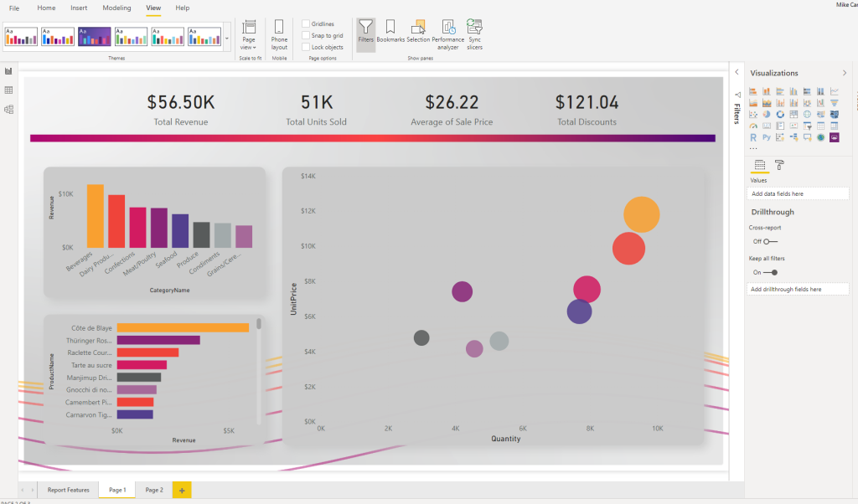Turn on the Cross-report toggle
The height and width of the screenshot is (504, 858).
click(x=771, y=241)
